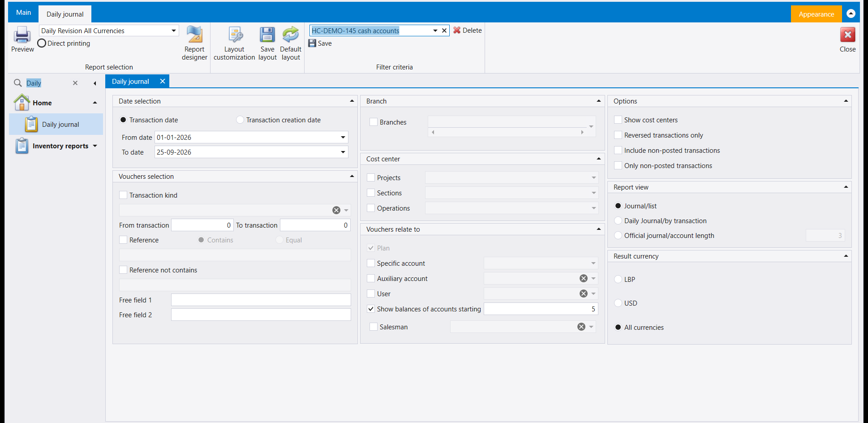The width and height of the screenshot is (868, 423).
Task: Click the red Close icon
Action: [x=847, y=35]
